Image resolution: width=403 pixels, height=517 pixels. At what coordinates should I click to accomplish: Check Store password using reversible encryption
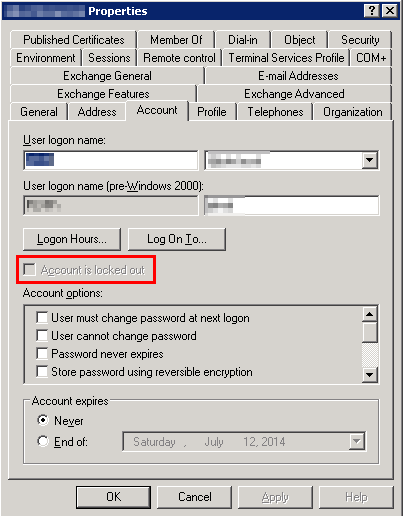click(42, 371)
